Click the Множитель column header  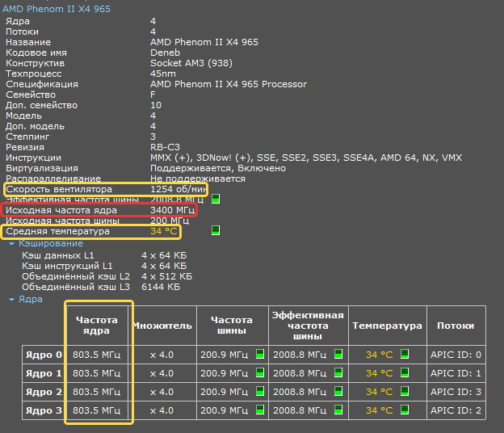tap(163, 326)
